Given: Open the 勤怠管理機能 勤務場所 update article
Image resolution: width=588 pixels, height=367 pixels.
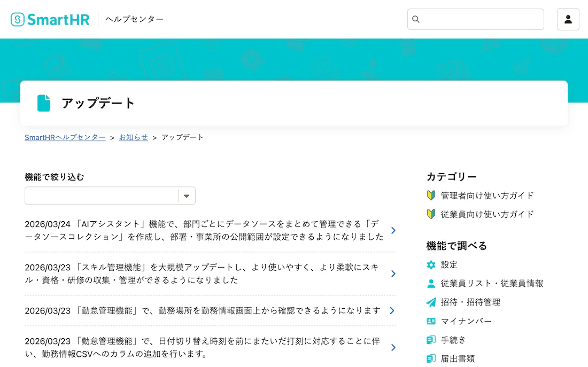Looking at the screenshot, I should pyautogui.click(x=393, y=310).
